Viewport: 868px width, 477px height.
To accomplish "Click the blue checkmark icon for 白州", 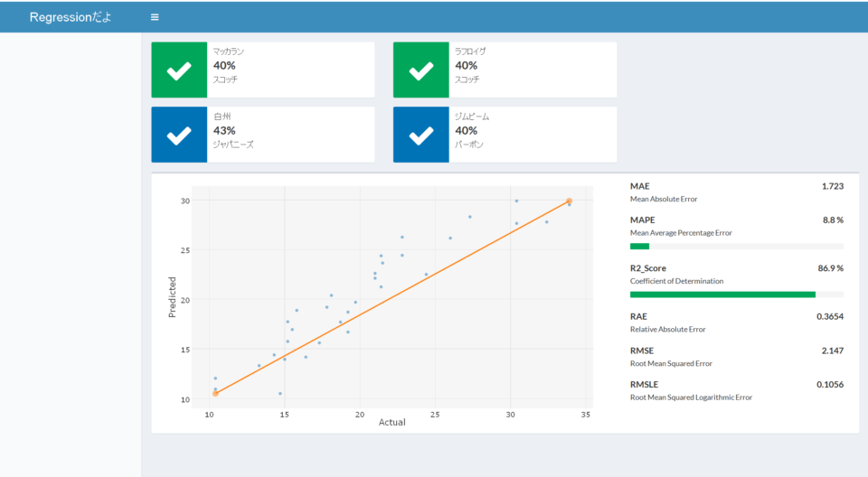I will (x=179, y=135).
